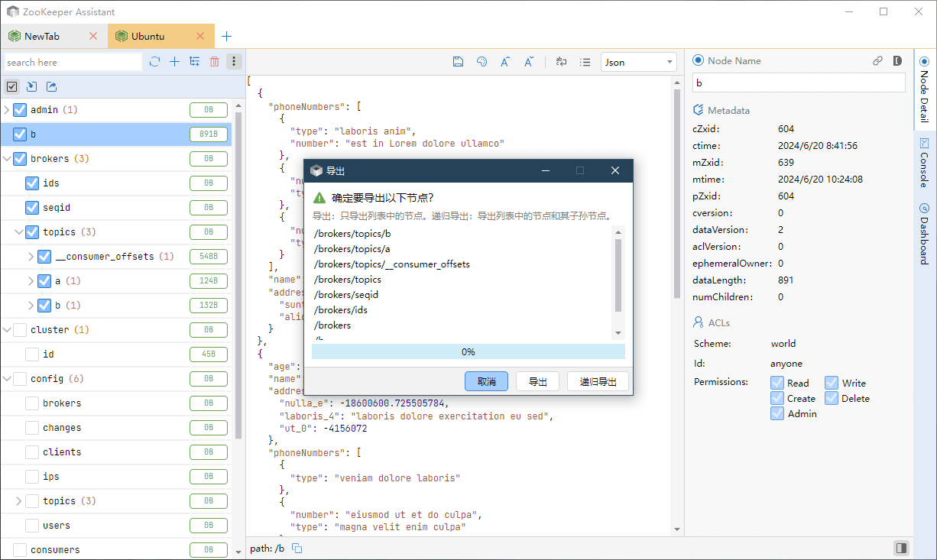The width and height of the screenshot is (937, 560).
Task: Click the refresh nodes icon
Action: (x=155, y=62)
